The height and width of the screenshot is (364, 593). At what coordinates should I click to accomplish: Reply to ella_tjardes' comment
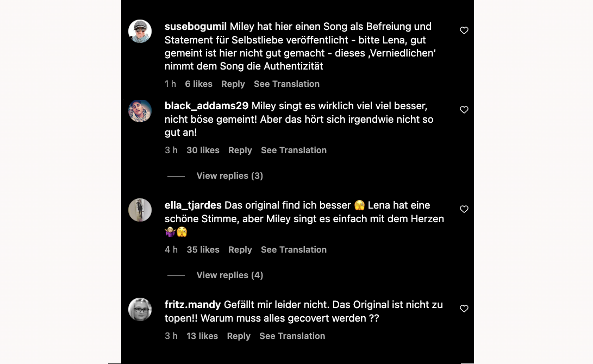tap(240, 249)
